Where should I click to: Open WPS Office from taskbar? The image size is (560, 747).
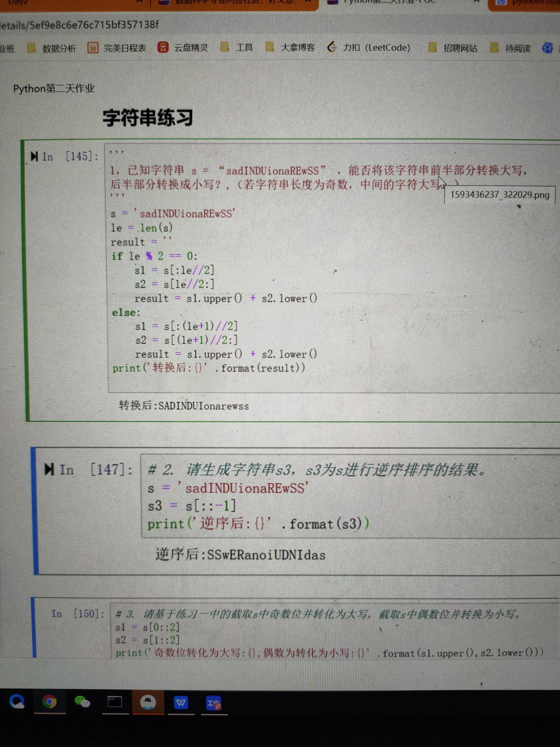pyautogui.click(x=181, y=703)
